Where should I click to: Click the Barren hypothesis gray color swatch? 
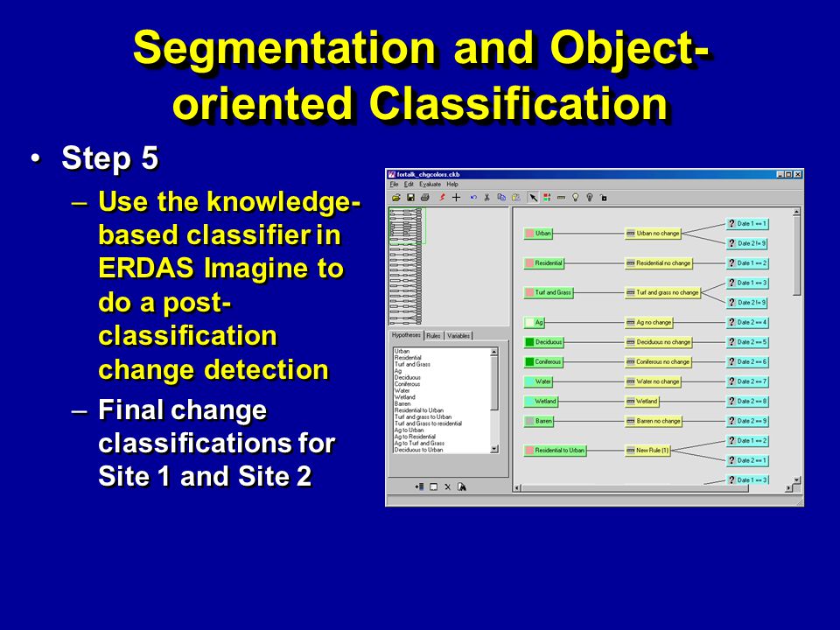530,421
